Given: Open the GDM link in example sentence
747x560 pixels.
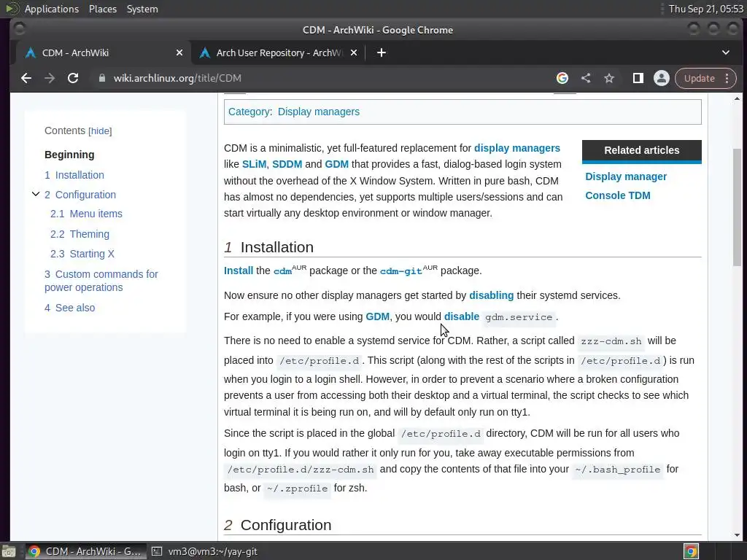Looking at the screenshot, I should 377,316.
